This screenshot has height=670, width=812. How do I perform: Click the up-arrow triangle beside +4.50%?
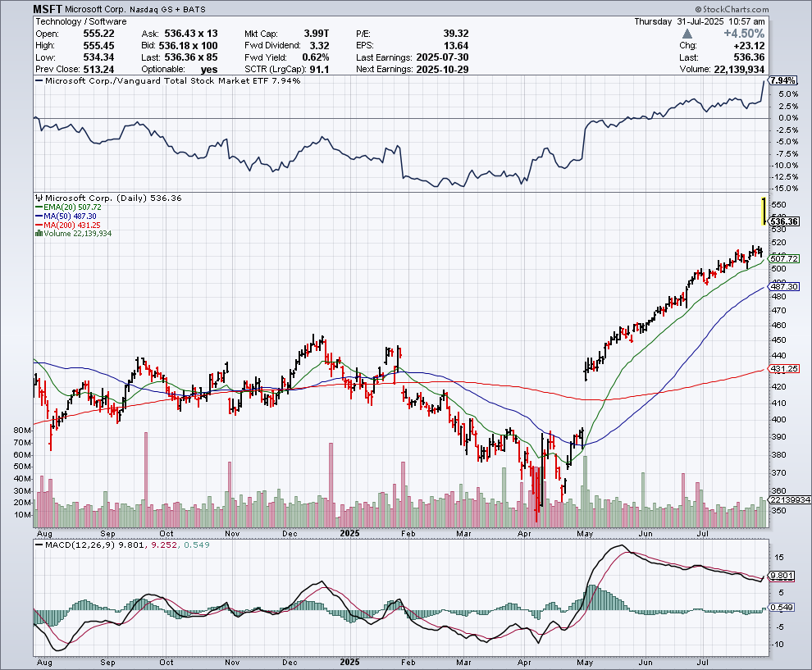(x=687, y=34)
